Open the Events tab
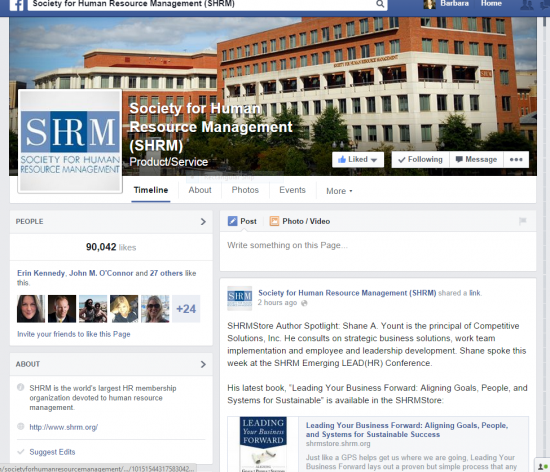 coord(292,190)
